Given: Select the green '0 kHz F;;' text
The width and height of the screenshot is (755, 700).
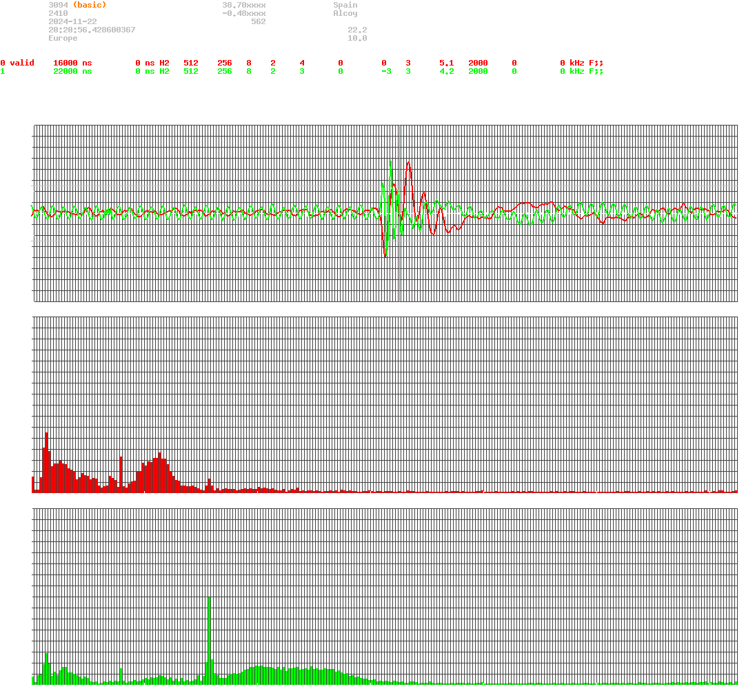Looking at the screenshot, I should 582,71.
